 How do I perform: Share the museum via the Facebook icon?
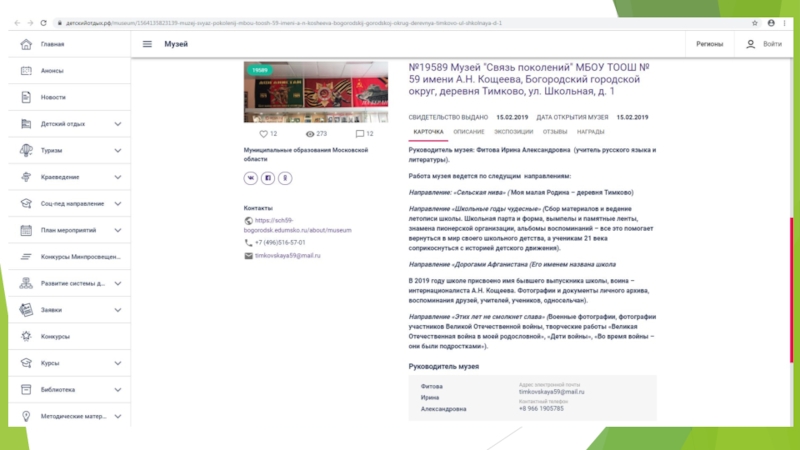click(268, 178)
